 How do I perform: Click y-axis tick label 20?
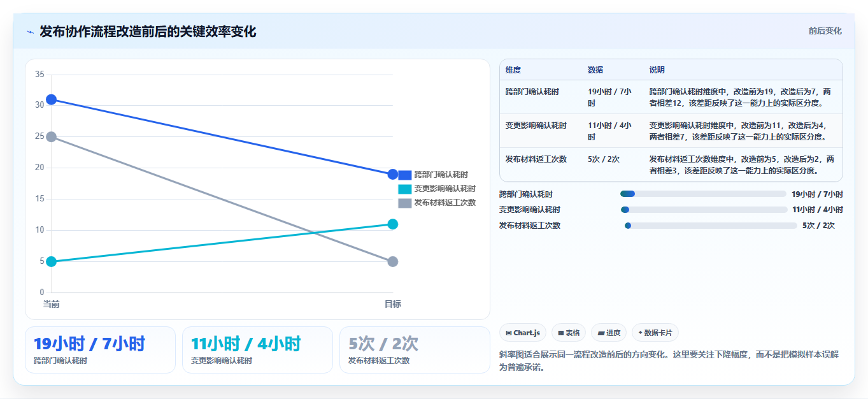pos(39,168)
